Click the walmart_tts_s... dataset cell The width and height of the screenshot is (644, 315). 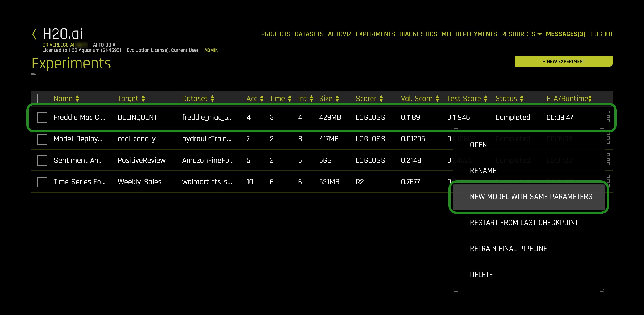pyautogui.click(x=207, y=182)
